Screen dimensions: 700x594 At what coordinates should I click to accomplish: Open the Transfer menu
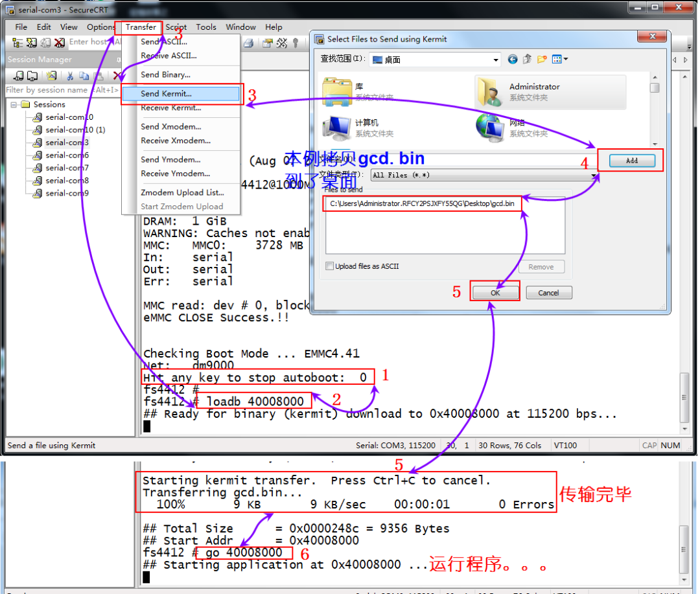tap(141, 27)
